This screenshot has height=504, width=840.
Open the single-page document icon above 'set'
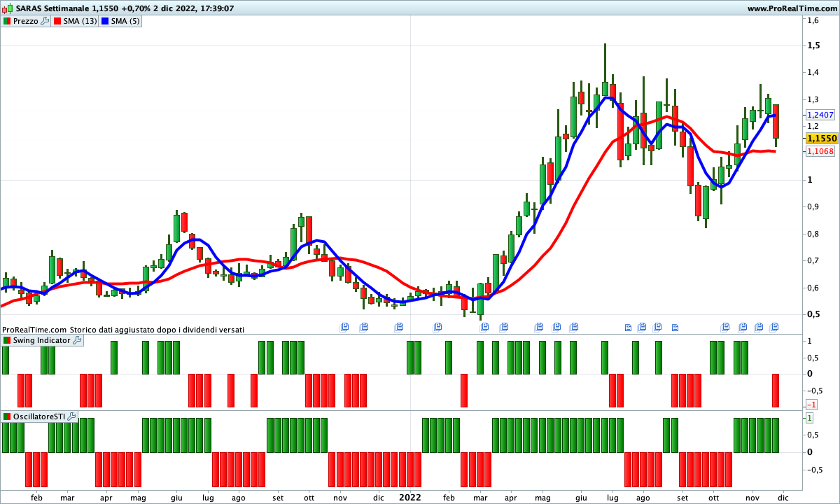(675, 327)
